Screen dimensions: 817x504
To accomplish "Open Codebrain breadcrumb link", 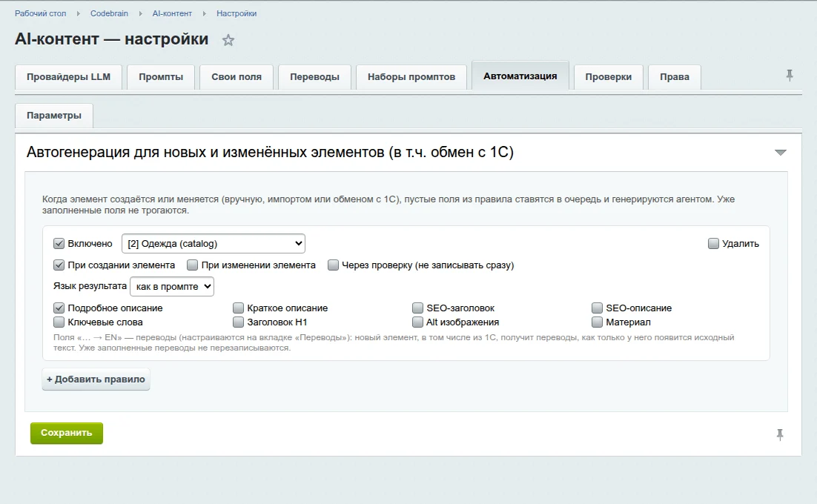I will pos(109,13).
